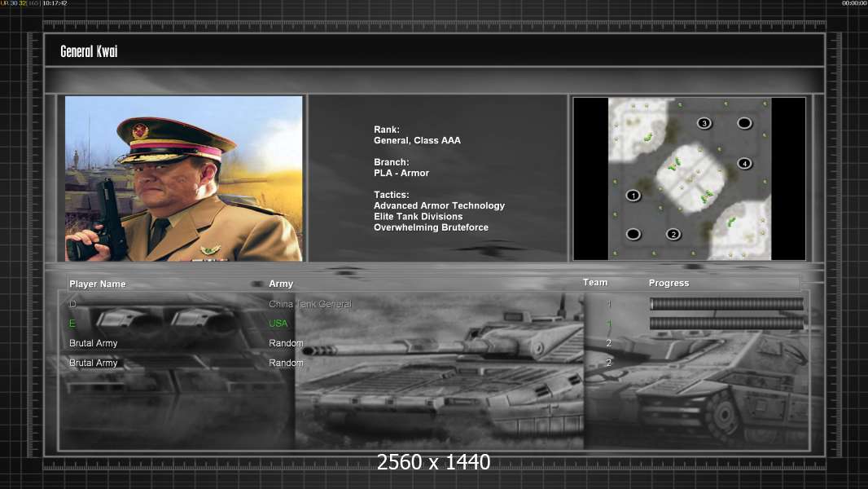Click "Advanced Armor Technology" tactic line
The width and height of the screenshot is (868, 489).
(x=439, y=205)
